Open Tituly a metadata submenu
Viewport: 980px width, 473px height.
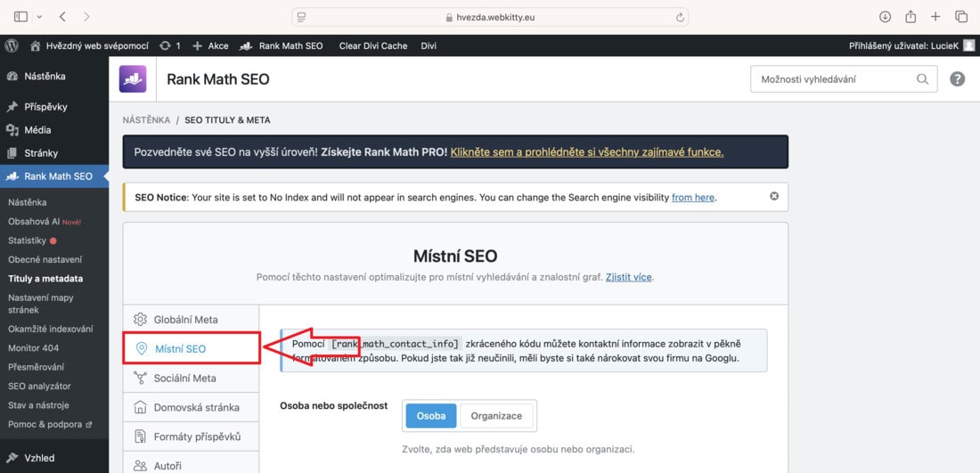pyautogui.click(x=45, y=279)
